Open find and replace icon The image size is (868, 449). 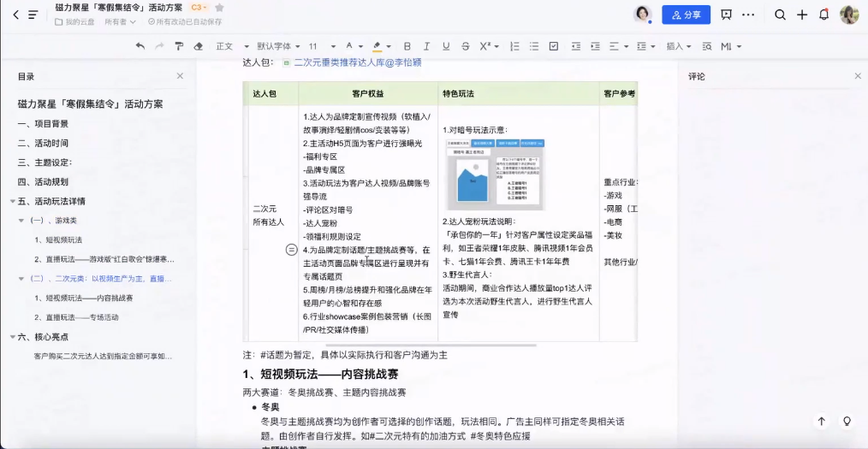(x=707, y=46)
